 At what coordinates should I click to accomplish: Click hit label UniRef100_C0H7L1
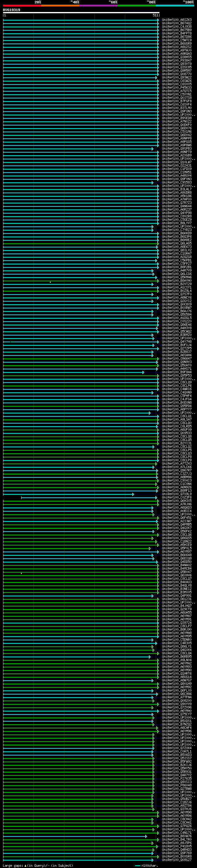pyautogui.click(x=177, y=751)
